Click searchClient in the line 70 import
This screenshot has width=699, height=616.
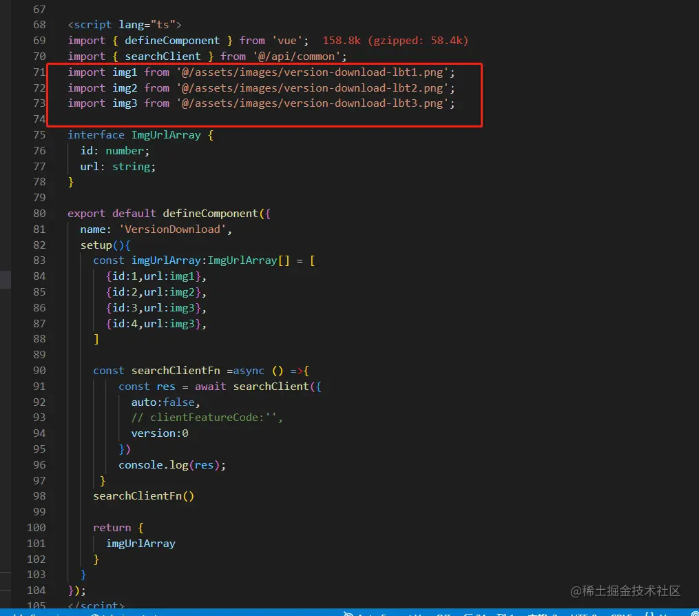point(163,57)
